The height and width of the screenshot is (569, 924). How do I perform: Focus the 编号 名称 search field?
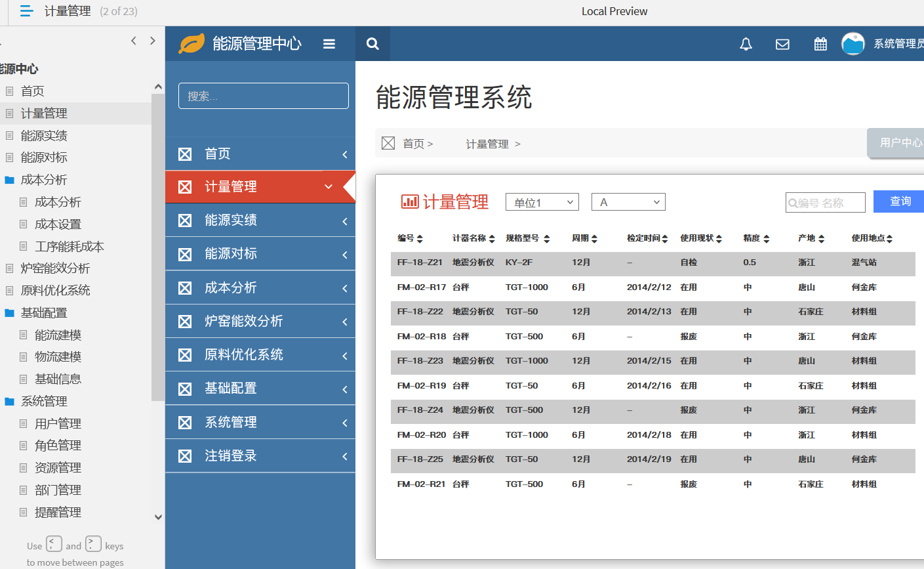click(x=826, y=203)
